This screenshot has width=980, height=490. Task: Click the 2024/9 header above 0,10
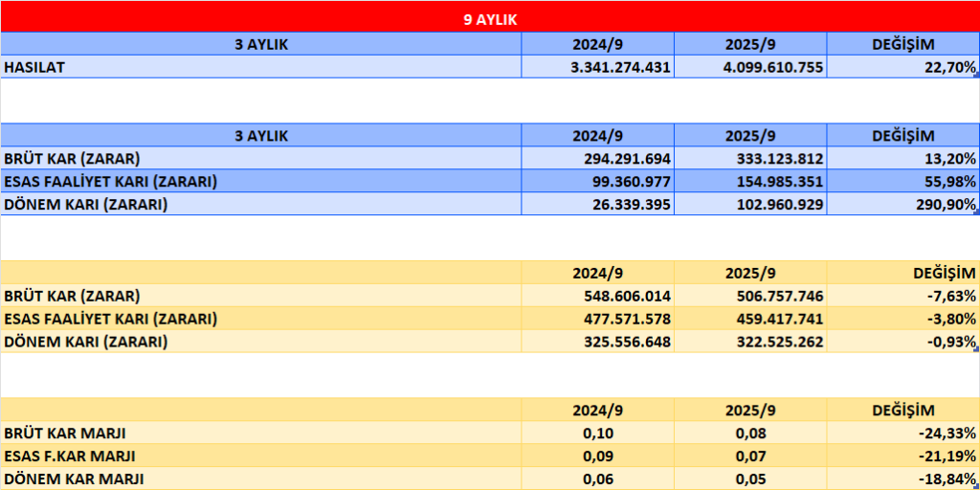coord(598,410)
